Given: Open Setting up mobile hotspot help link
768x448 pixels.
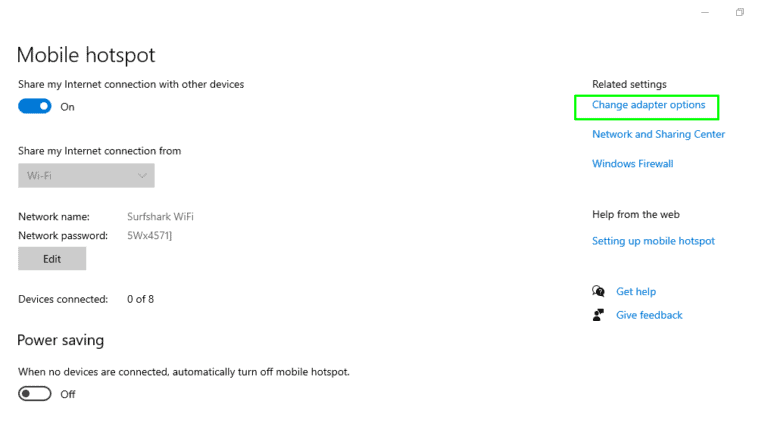Looking at the screenshot, I should 653,241.
